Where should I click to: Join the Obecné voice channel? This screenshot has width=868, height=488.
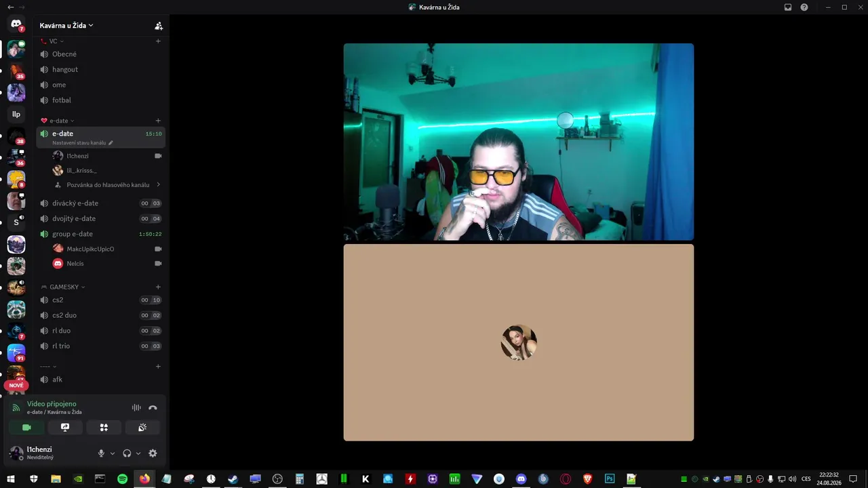100,54
